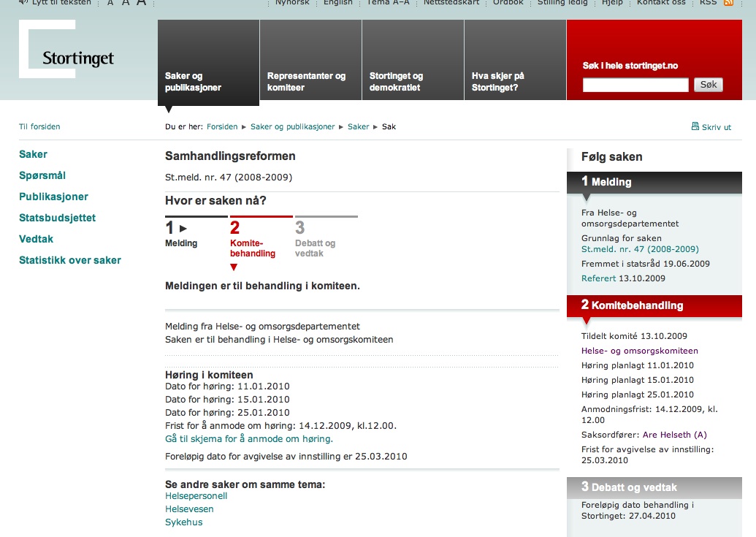Viewport: 756px width, 537px height.
Task: Open the Nettstedskart link in the top bar
Action: point(451,2)
